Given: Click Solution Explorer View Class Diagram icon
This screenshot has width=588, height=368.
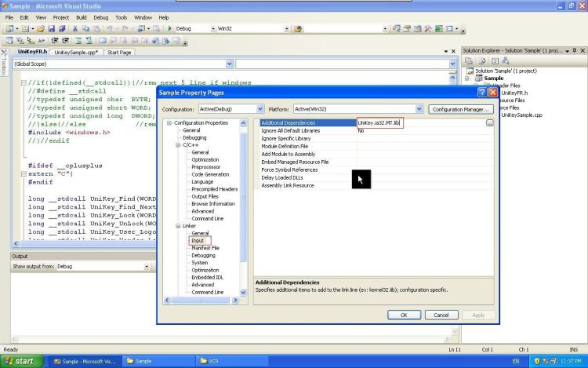Looking at the screenshot, I should [506, 60].
